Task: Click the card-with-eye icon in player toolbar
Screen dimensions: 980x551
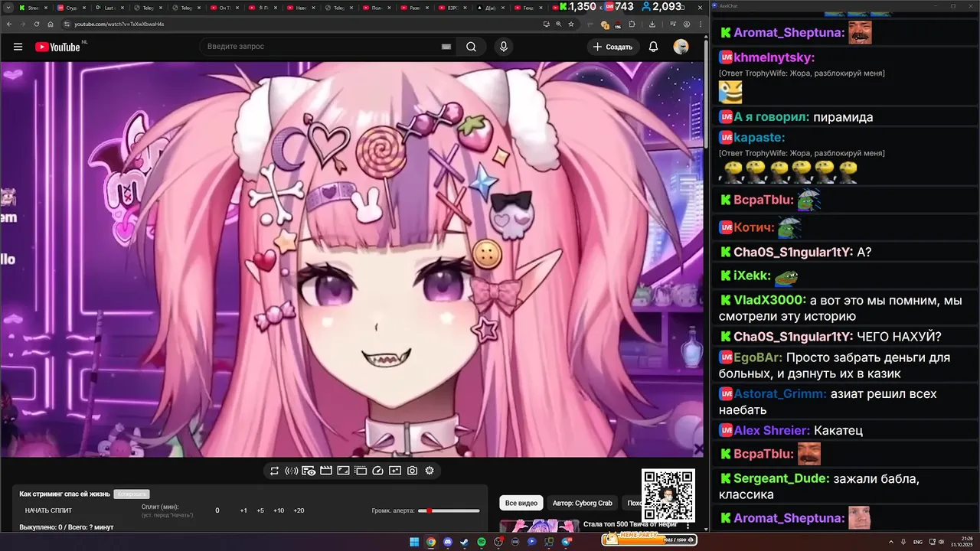Action: 309,471
